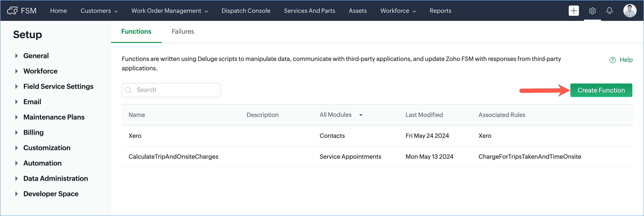
Task: Open the Customers menu
Action: coord(99,11)
